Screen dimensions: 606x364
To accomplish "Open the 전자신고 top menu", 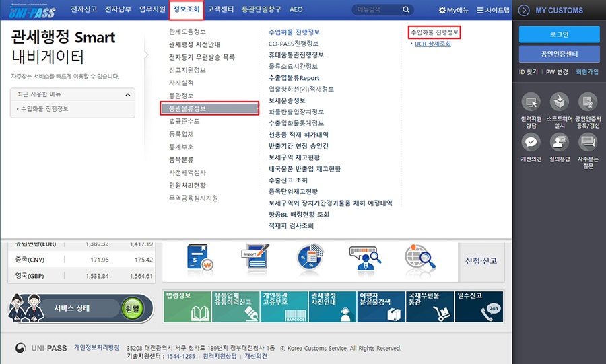I will pos(84,9).
